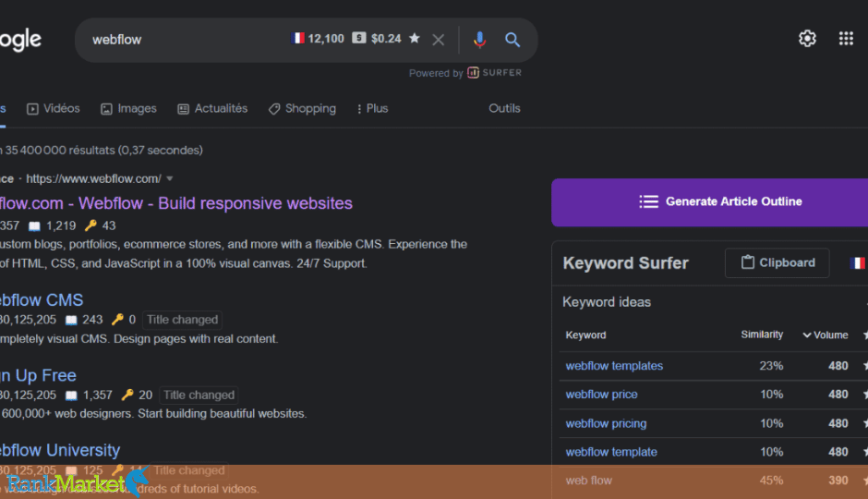Click Title changed badge under Webflow CMS

(182, 320)
